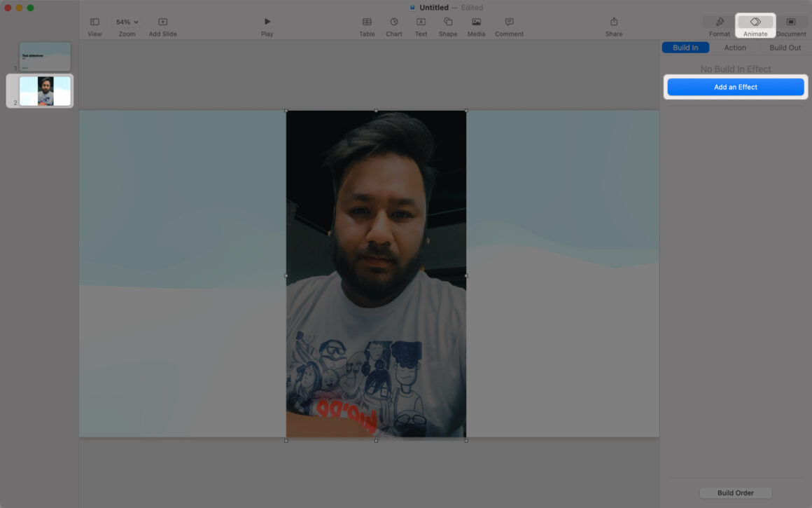812x508 pixels.
Task: Open the Format inspector
Action: pos(719,27)
